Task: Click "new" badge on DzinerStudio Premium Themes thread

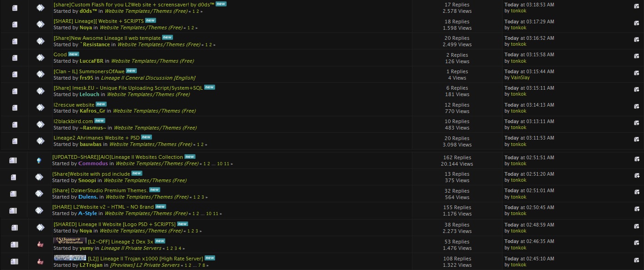Action: pyautogui.click(x=154, y=190)
